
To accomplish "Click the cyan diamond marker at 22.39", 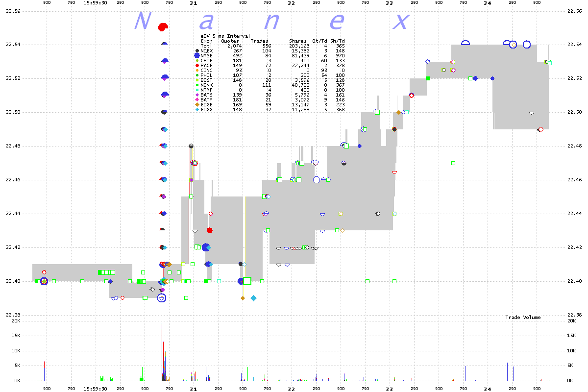I will click(x=253, y=298).
